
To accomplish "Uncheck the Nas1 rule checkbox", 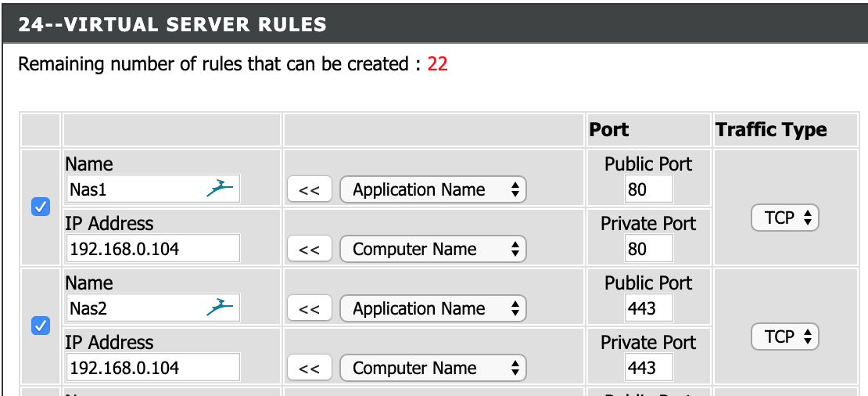I will point(41,207).
